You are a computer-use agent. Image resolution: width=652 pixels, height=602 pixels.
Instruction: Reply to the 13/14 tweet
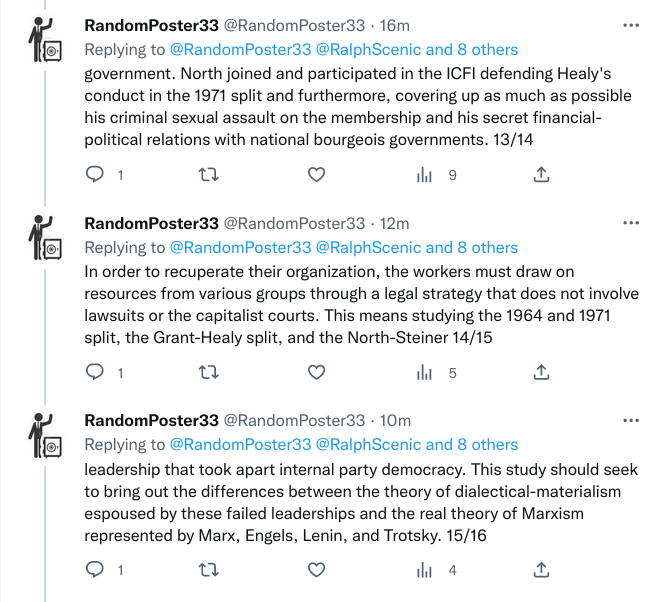click(x=95, y=175)
